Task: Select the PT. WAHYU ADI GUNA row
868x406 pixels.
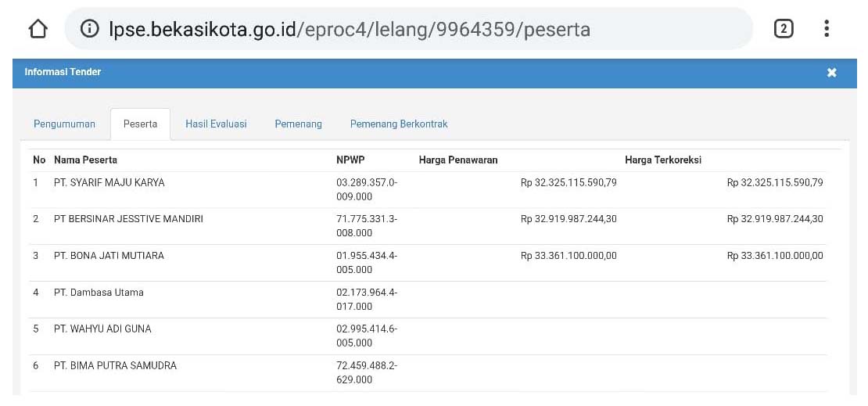Action: pos(102,329)
